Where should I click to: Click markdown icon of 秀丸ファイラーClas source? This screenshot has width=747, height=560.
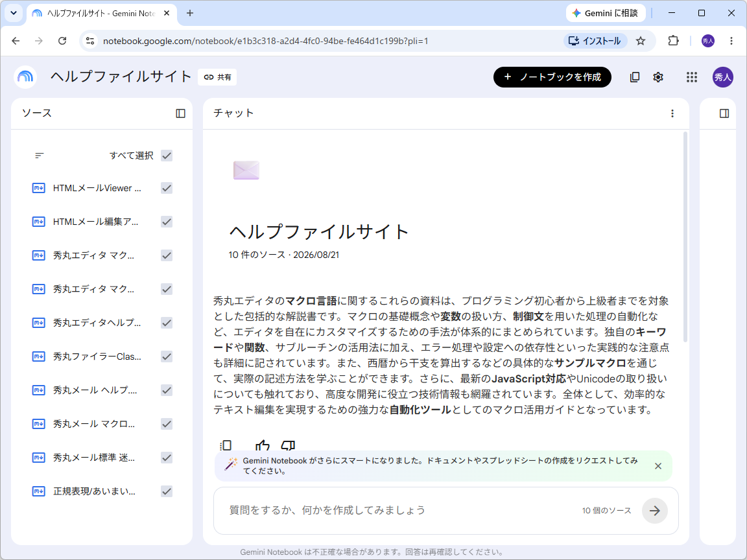(x=39, y=356)
